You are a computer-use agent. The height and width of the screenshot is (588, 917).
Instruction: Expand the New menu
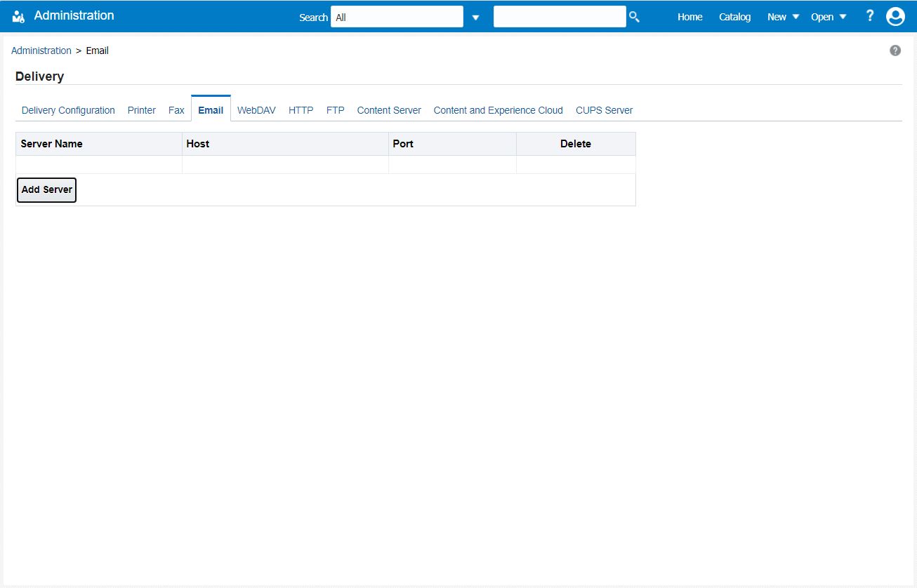pos(784,17)
